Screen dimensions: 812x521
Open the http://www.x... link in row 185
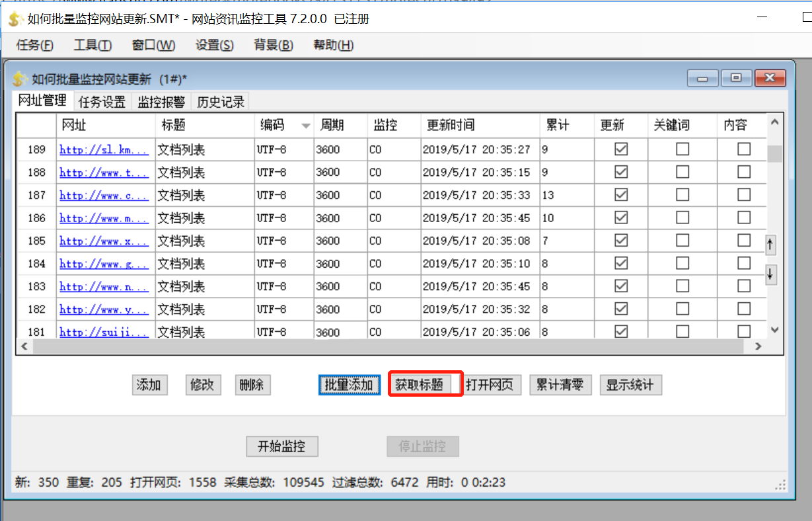point(104,241)
